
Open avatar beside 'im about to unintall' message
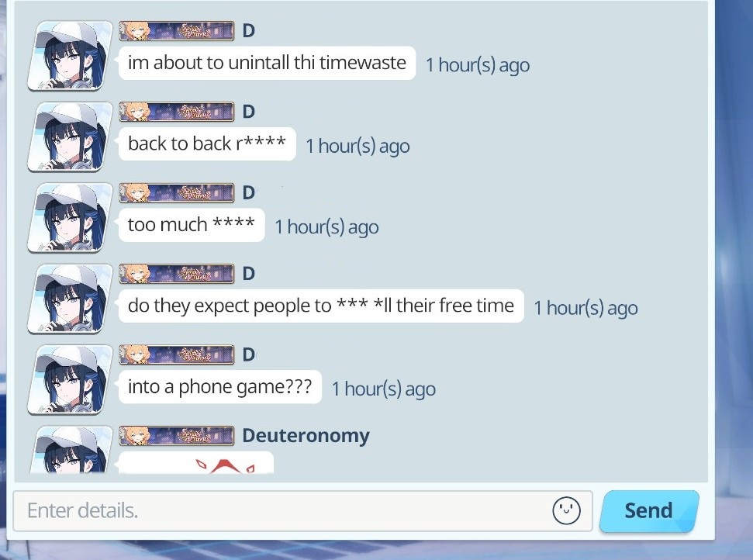(70, 56)
